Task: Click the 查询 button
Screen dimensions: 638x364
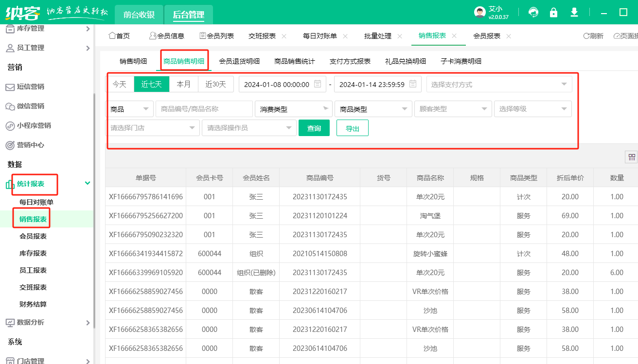Action: (x=314, y=128)
